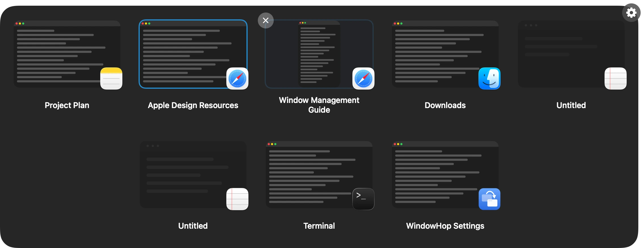Click the "Terminal" label
The width and height of the screenshot is (644, 248).
click(319, 226)
